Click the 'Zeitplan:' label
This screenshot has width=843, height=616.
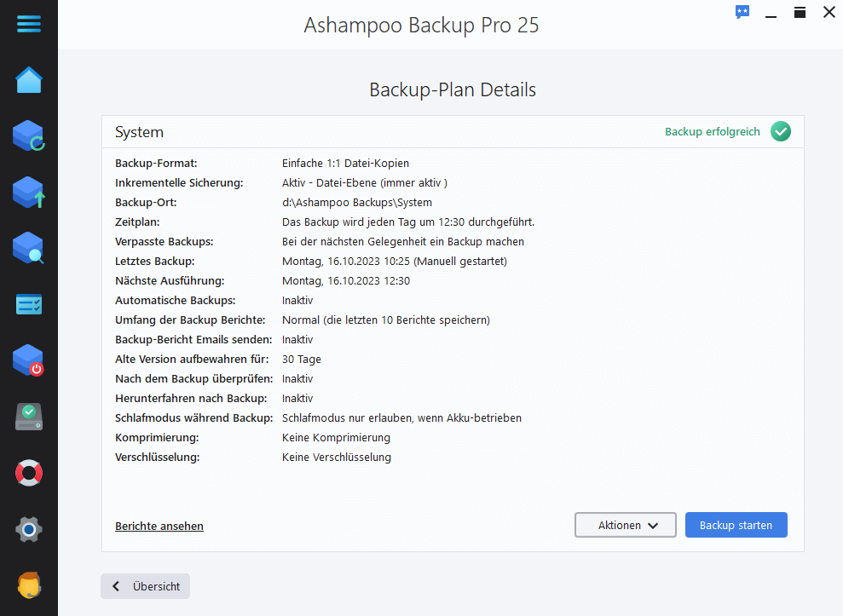(137, 222)
